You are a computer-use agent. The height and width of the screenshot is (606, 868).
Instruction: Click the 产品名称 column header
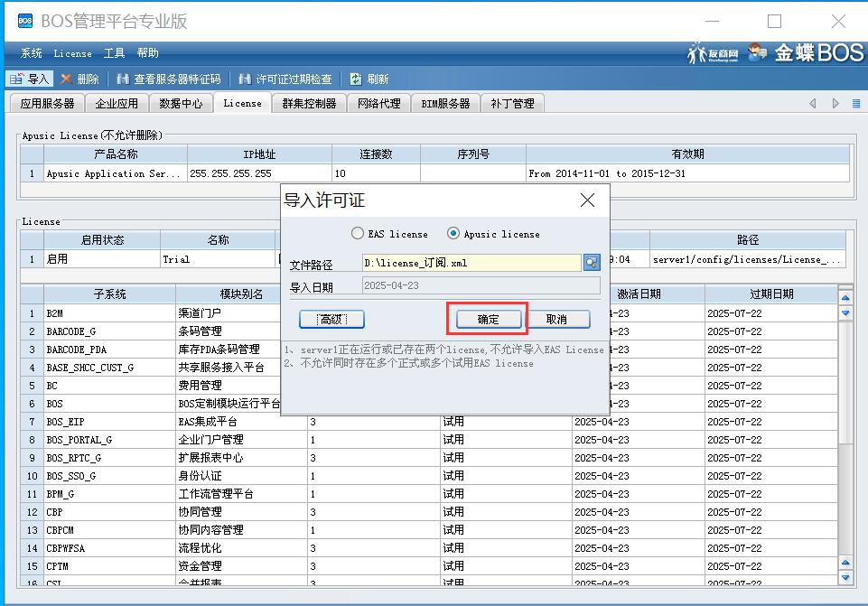tap(116, 154)
